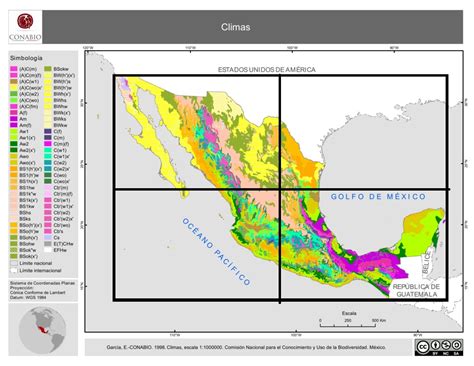This screenshot has height=366, width=474.
Task: Click the SA share-alike license icon
Action: point(457,345)
